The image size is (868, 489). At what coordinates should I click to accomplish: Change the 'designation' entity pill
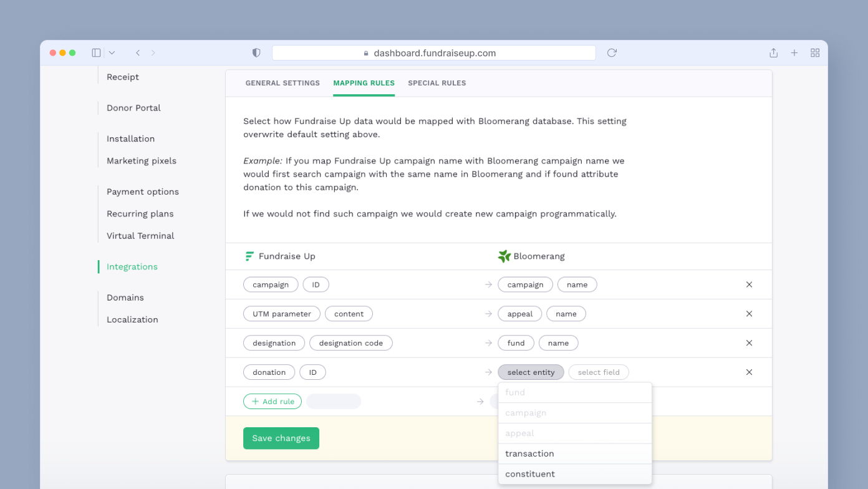tap(274, 343)
